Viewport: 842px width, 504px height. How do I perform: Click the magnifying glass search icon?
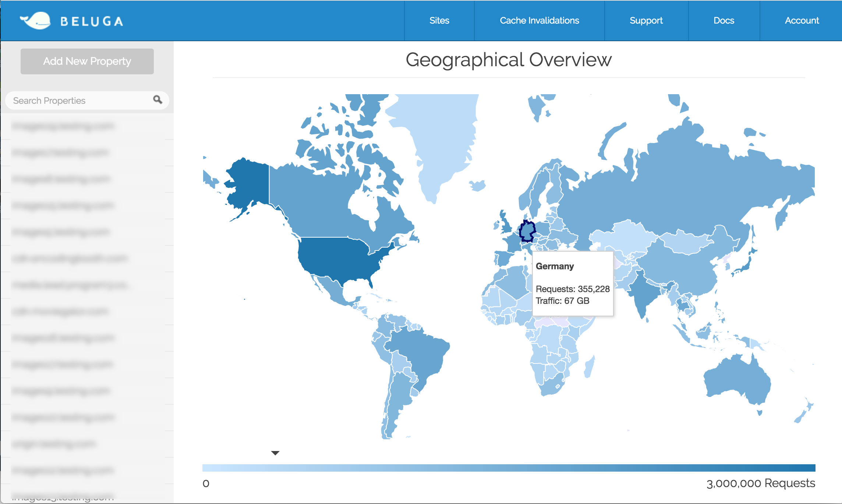click(x=158, y=100)
